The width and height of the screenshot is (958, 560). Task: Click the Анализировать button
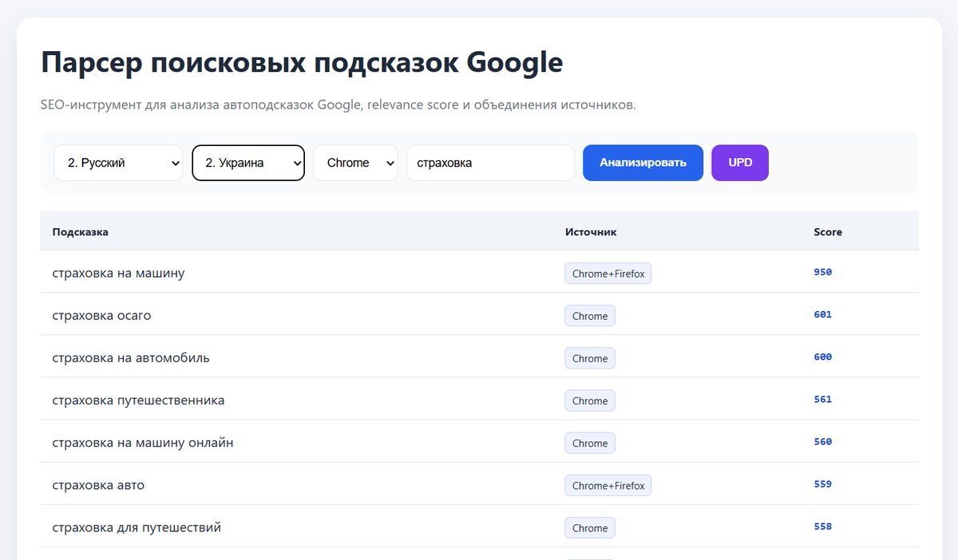tap(643, 163)
